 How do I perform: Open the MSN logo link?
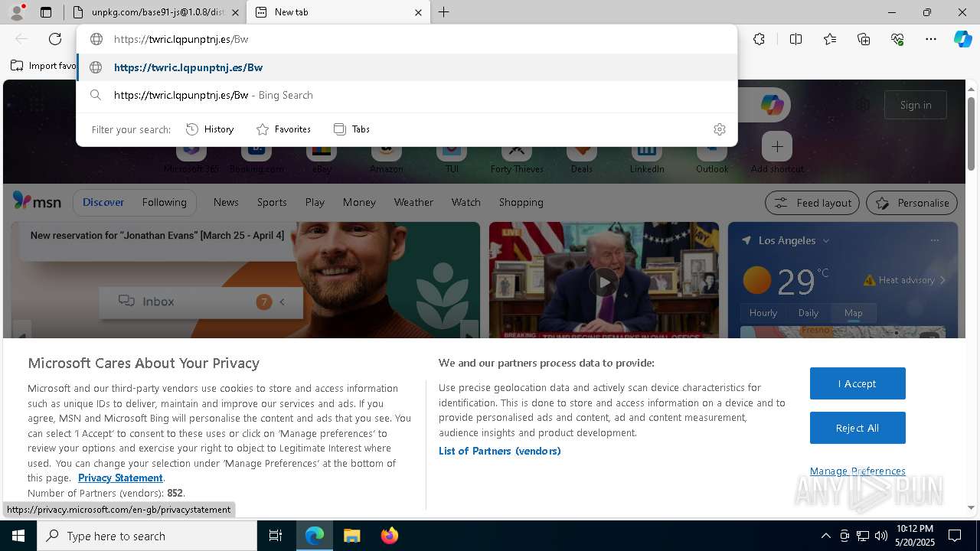pyautogui.click(x=37, y=201)
